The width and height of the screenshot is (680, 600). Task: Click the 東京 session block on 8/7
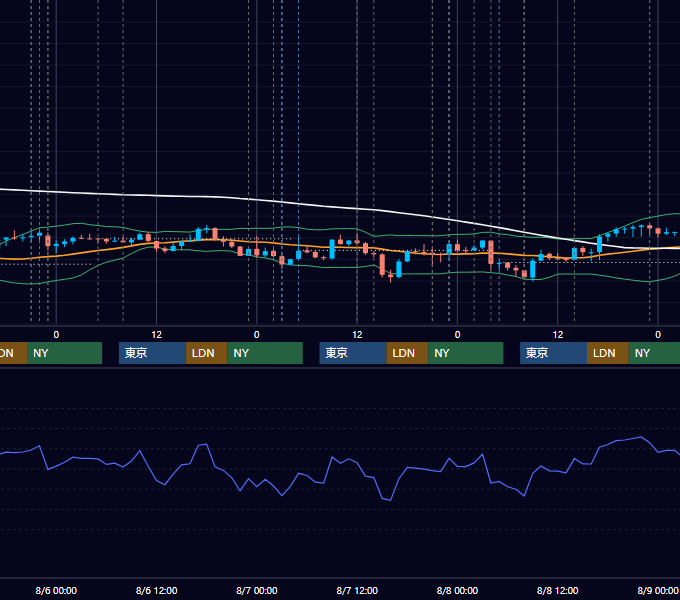point(353,353)
